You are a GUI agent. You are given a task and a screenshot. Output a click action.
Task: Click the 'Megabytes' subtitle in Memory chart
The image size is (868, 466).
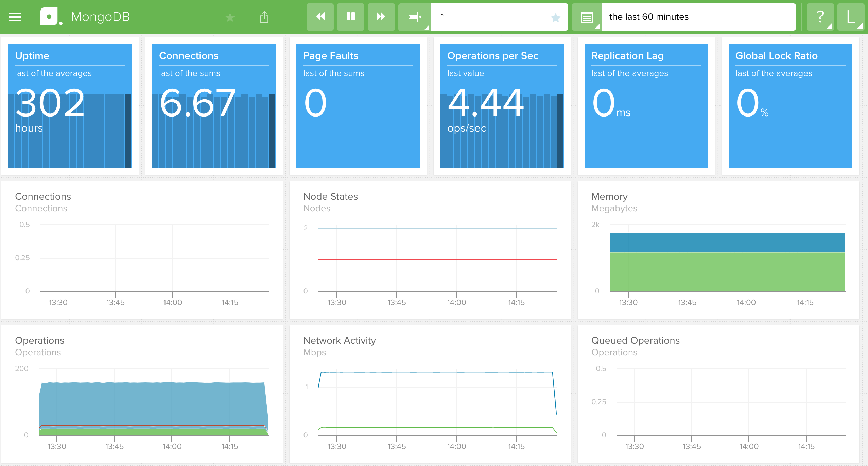pos(614,209)
